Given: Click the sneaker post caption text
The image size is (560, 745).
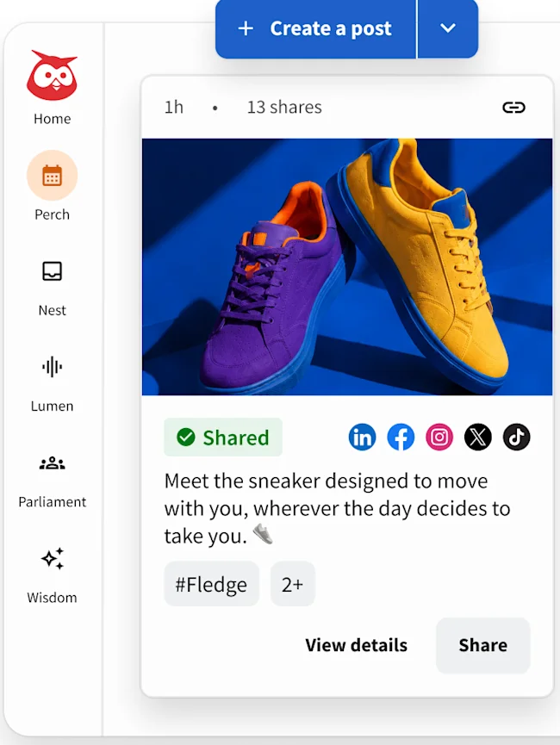Looking at the screenshot, I should tap(337, 508).
